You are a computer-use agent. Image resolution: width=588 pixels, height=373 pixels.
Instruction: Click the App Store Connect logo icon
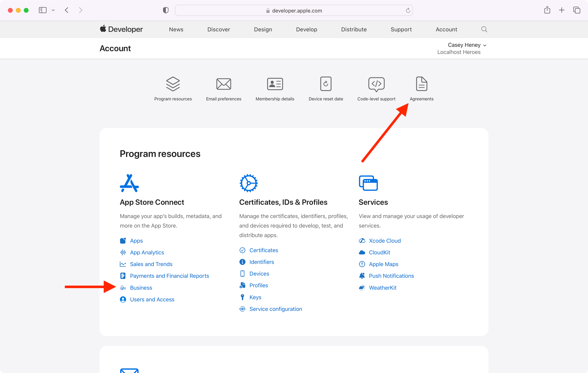129,183
